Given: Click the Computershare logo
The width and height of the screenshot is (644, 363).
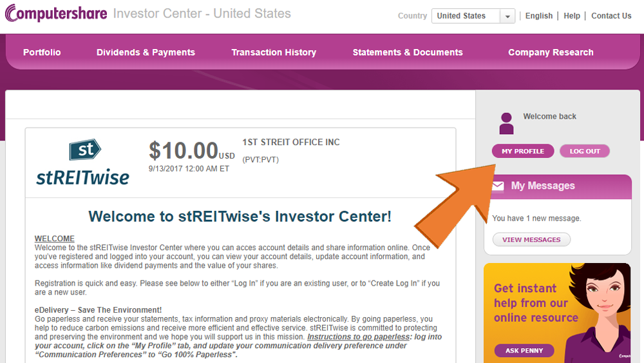Looking at the screenshot, I should point(56,13).
